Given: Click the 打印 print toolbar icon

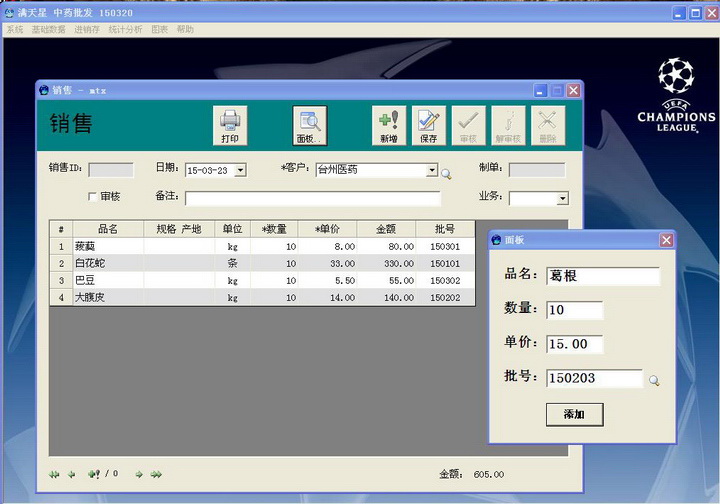Looking at the screenshot, I should coord(230,126).
